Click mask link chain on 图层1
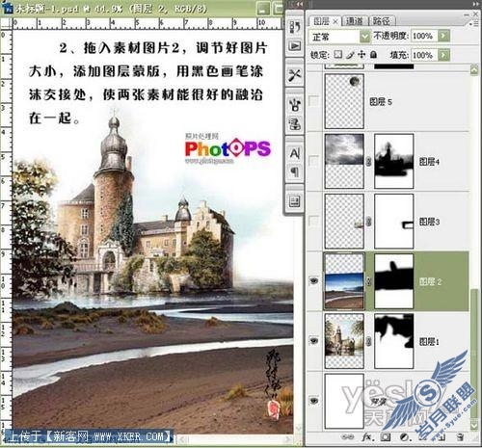Image resolution: width=482 pixels, height=448 pixels. click(x=369, y=341)
